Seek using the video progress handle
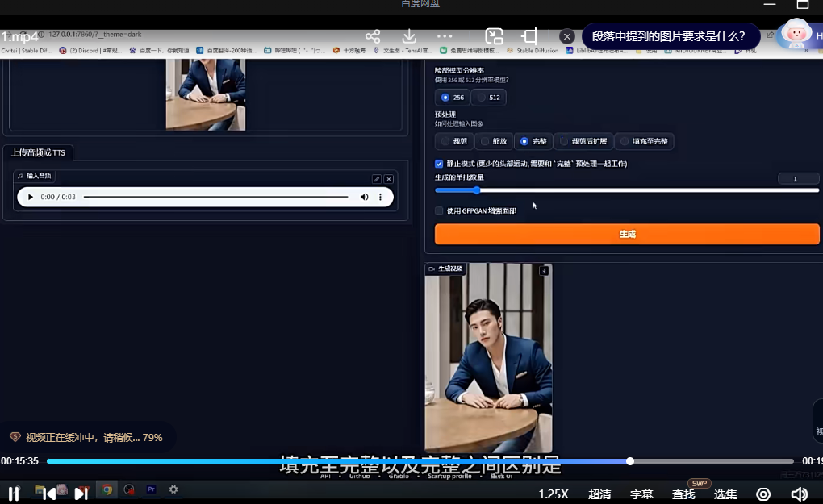The width and height of the screenshot is (823, 504). pyautogui.click(x=630, y=461)
